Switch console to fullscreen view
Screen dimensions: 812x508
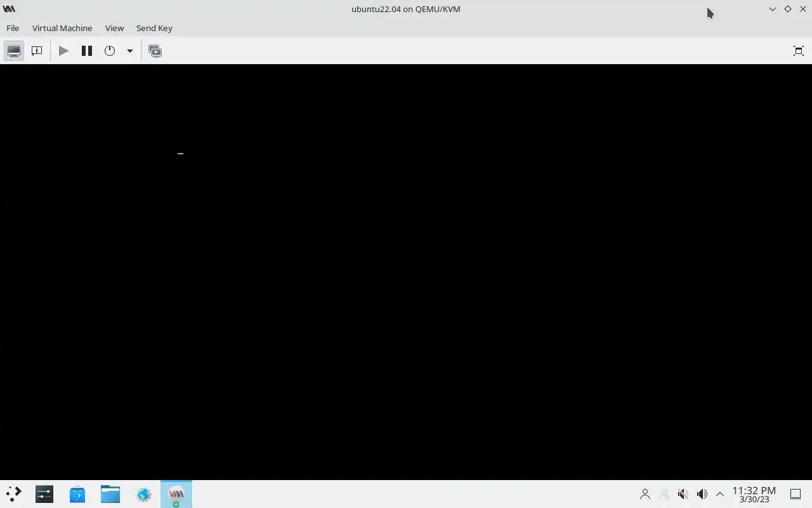(x=799, y=51)
